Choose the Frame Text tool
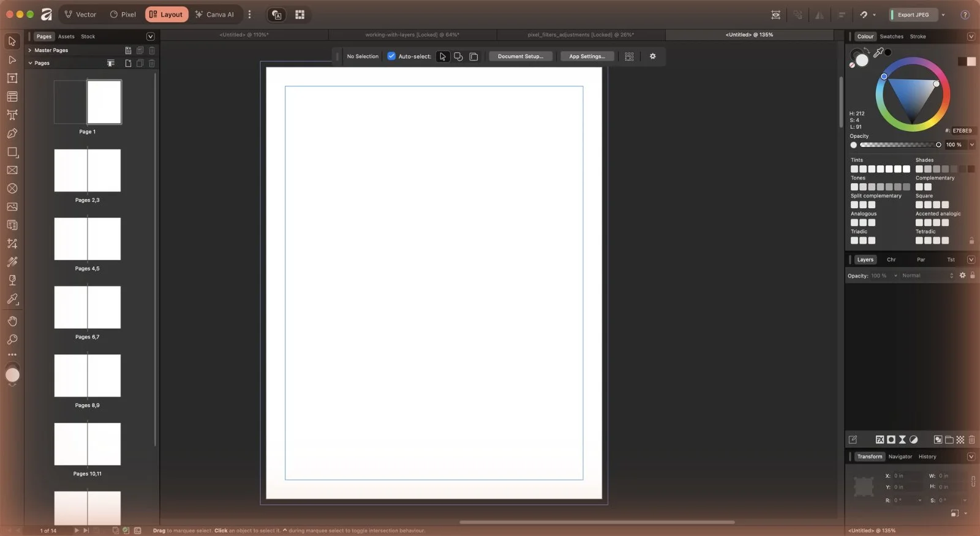 [x=12, y=78]
